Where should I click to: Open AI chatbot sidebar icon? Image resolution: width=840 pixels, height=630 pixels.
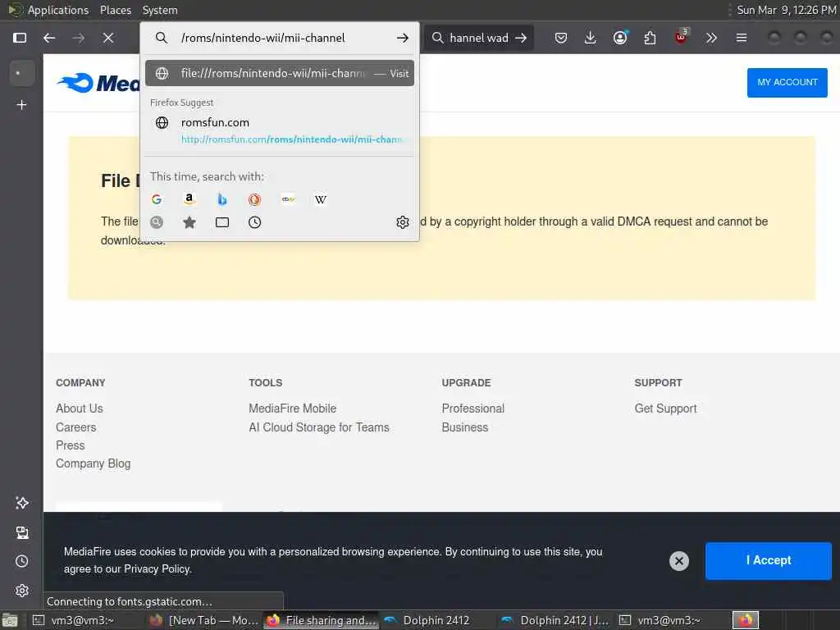[22, 503]
